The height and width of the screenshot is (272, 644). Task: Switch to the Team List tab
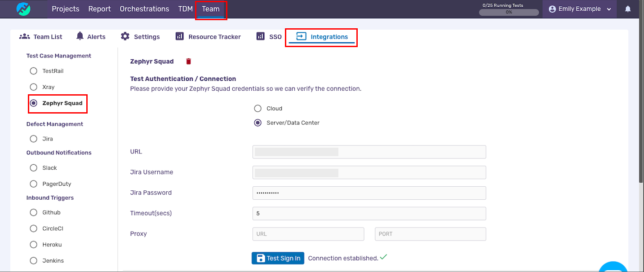click(41, 37)
